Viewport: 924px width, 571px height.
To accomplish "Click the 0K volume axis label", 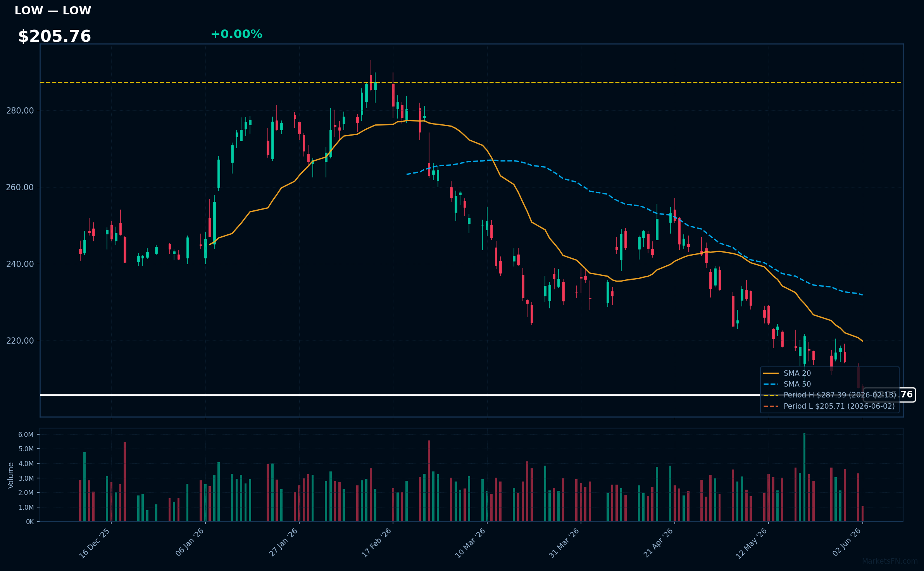I will pyautogui.click(x=30, y=522).
